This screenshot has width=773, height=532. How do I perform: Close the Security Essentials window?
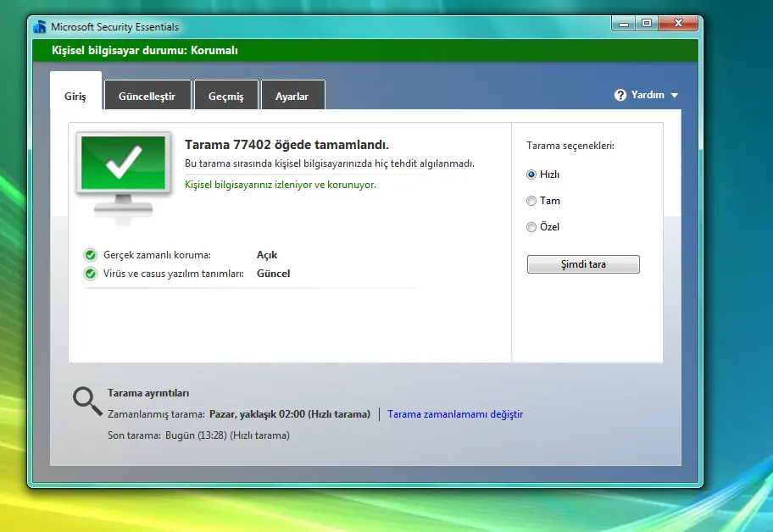tap(678, 23)
